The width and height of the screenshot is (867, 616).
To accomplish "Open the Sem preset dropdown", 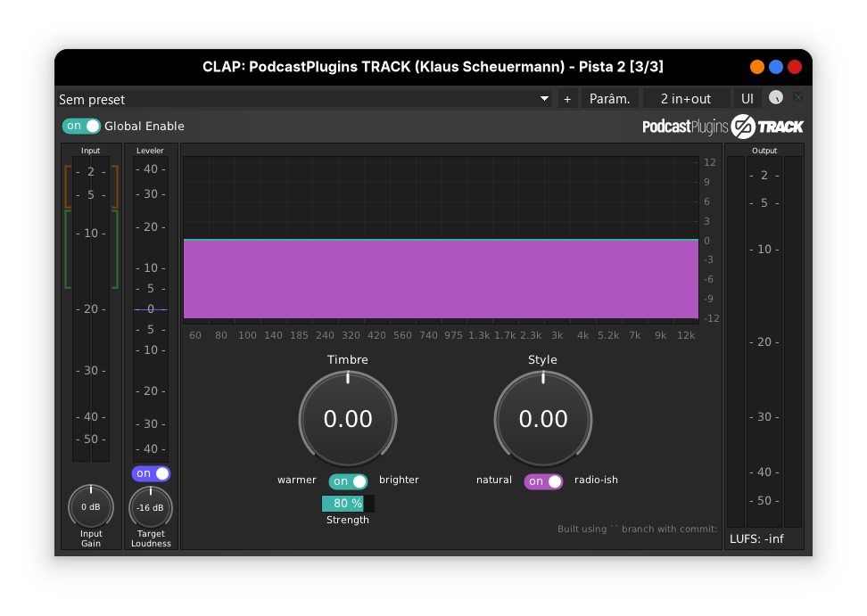I will [x=294, y=99].
